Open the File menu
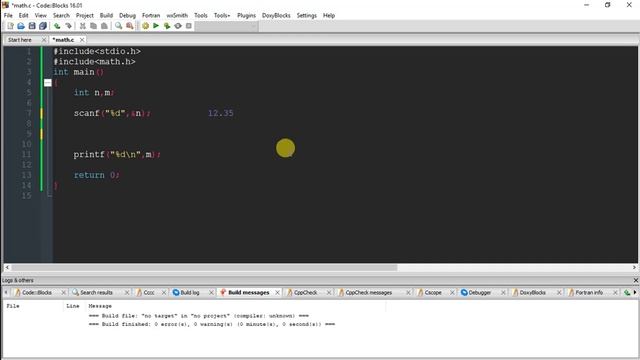The width and height of the screenshot is (640, 360). coord(8,16)
